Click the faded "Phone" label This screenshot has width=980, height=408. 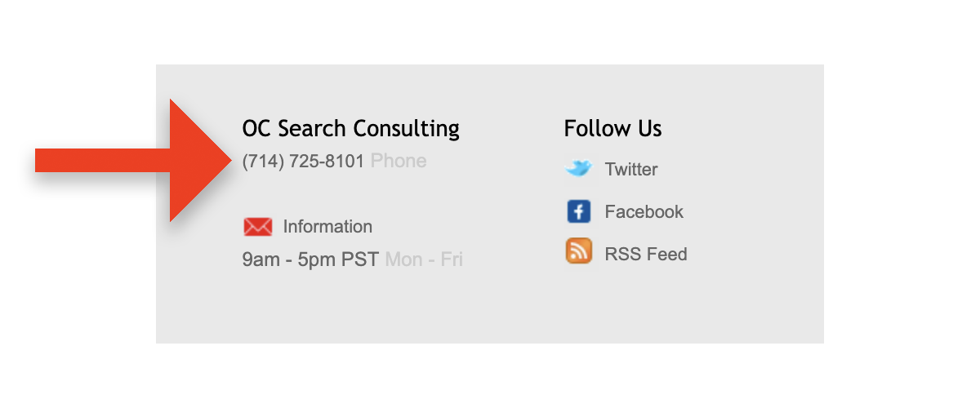click(399, 162)
